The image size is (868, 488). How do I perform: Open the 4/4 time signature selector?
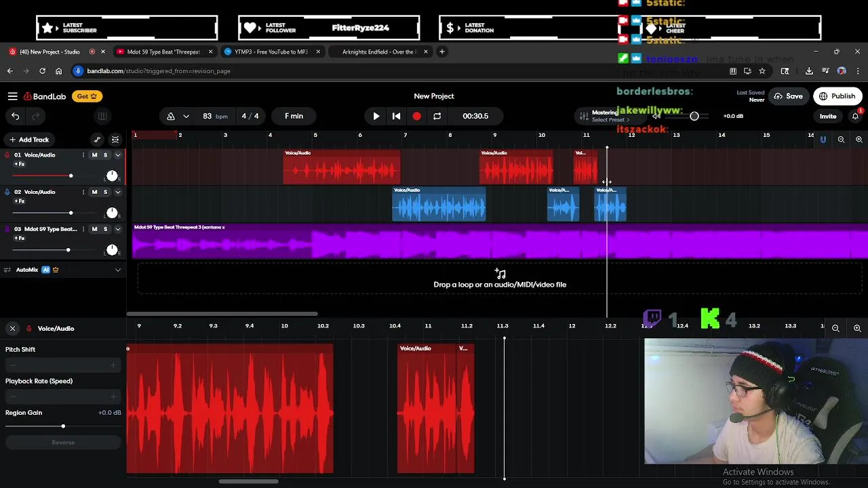250,116
